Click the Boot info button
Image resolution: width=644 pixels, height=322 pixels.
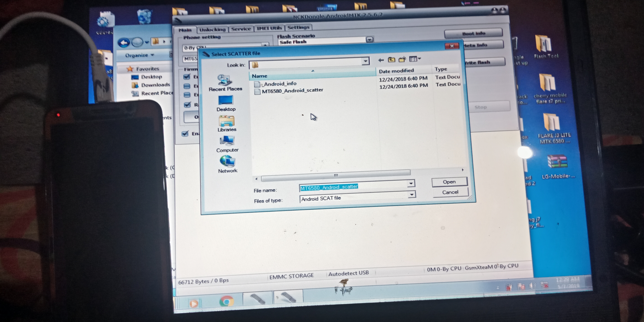[473, 33]
